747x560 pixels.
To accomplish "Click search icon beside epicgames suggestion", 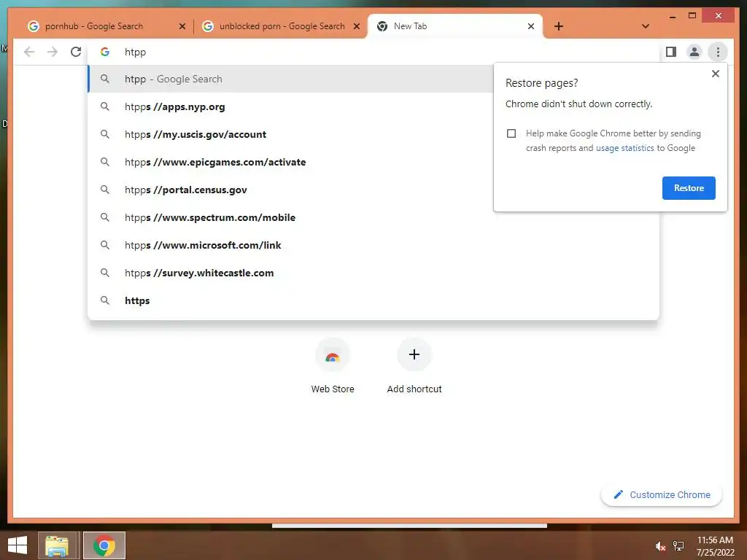I will pyautogui.click(x=105, y=162).
